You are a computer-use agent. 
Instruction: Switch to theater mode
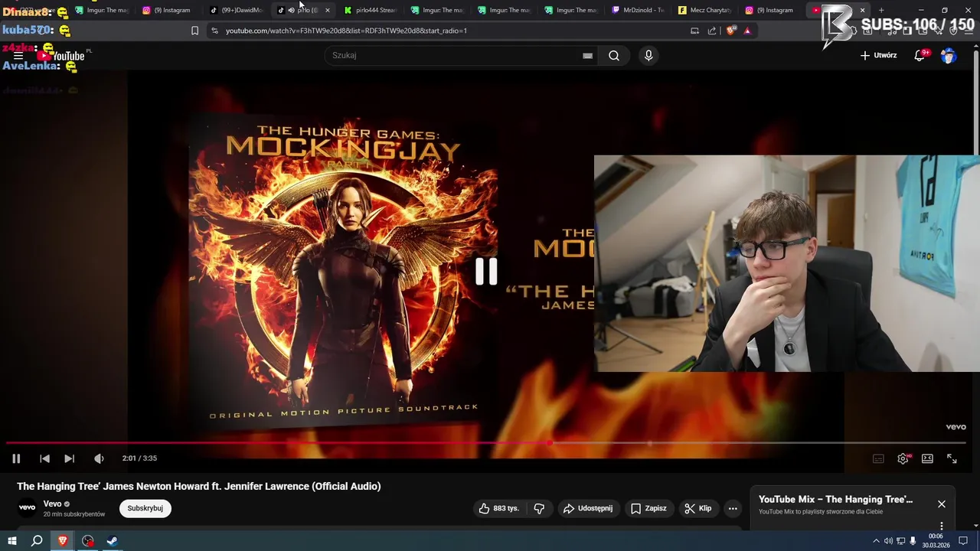point(927,458)
